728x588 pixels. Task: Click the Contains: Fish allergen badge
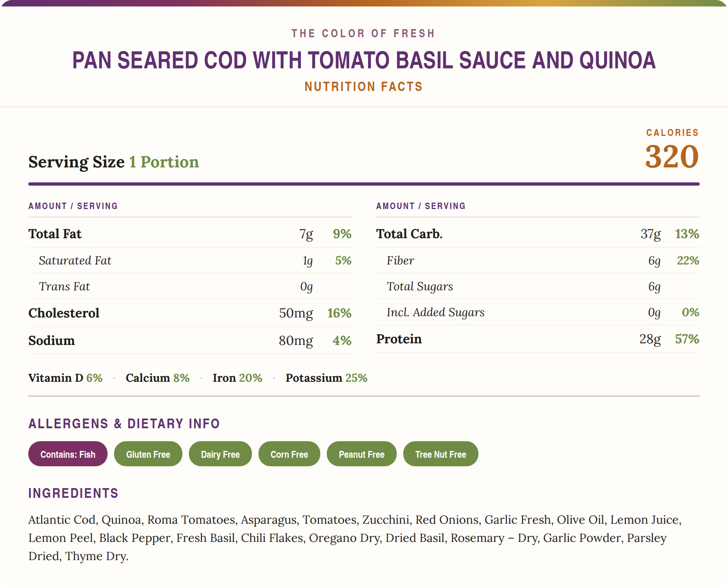coord(68,454)
